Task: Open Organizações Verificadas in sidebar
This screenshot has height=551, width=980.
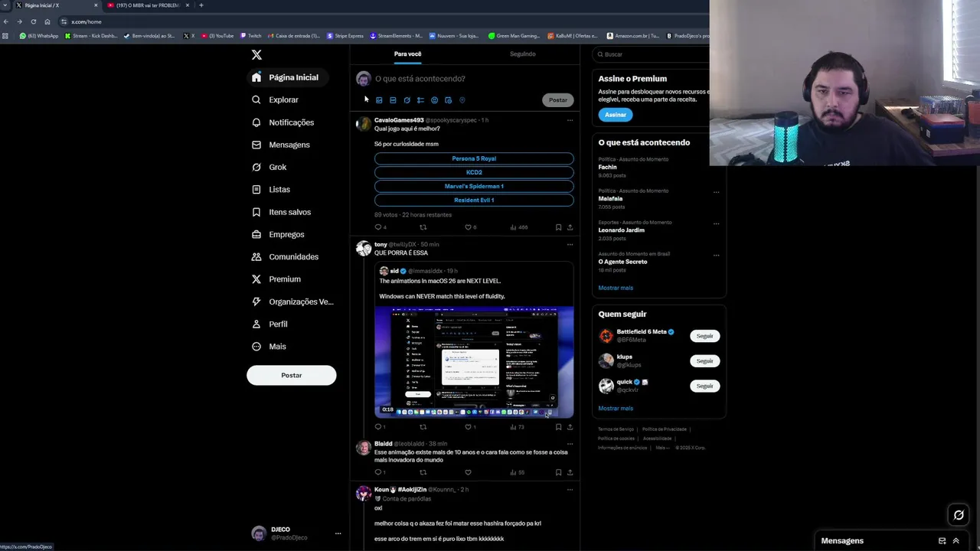Action: point(292,302)
